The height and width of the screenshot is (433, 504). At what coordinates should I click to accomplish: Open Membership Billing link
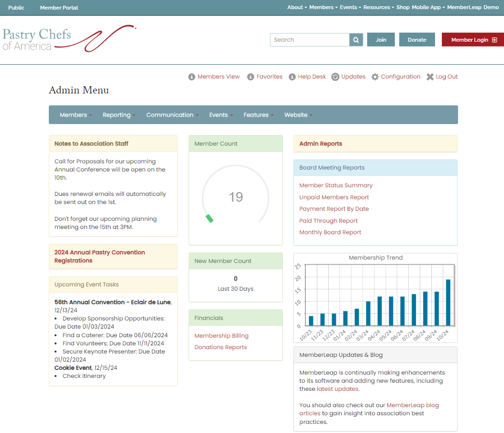[221, 335]
